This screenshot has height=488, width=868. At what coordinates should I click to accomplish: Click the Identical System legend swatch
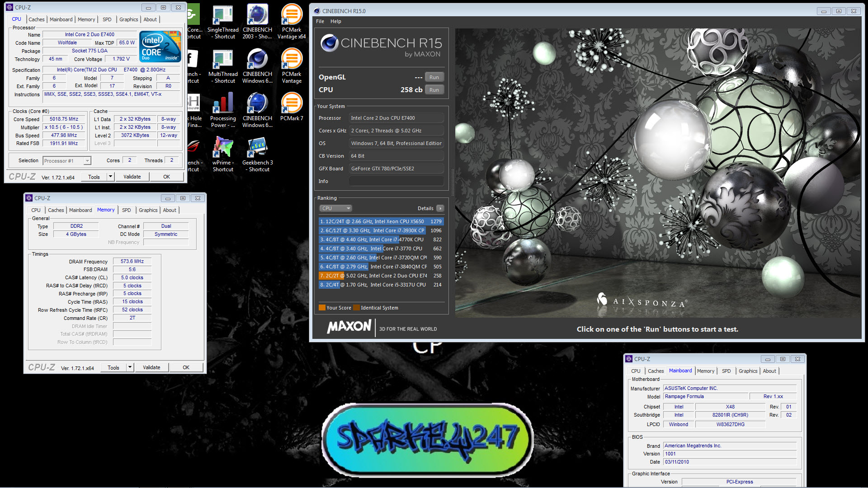[x=356, y=308]
